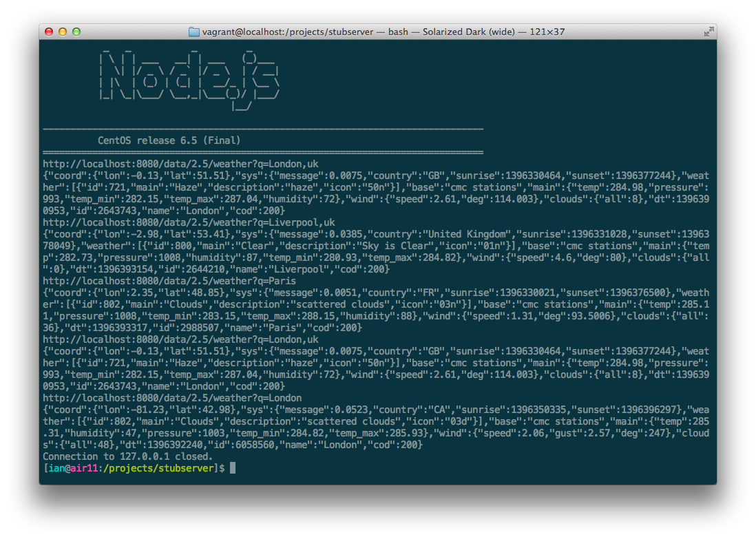Zoom the window using green button
The width and height of the screenshot is (756, 539).
click(x=76, y=32)
